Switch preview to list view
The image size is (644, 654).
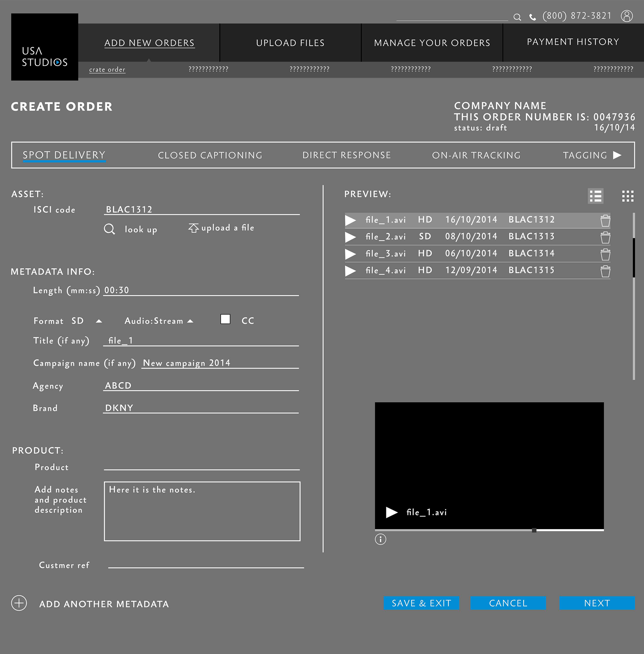[595, 196]
